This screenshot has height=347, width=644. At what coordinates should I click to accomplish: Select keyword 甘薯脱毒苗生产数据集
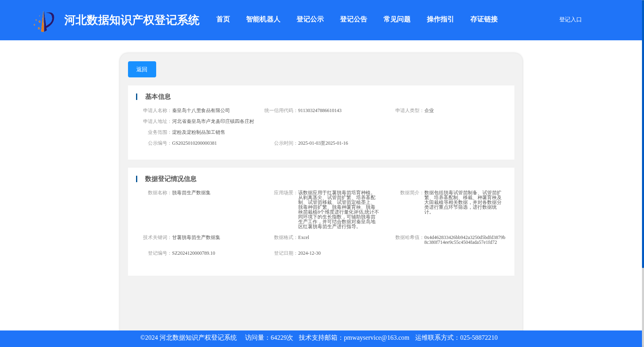pyautogui.click(x=196, y=237)
